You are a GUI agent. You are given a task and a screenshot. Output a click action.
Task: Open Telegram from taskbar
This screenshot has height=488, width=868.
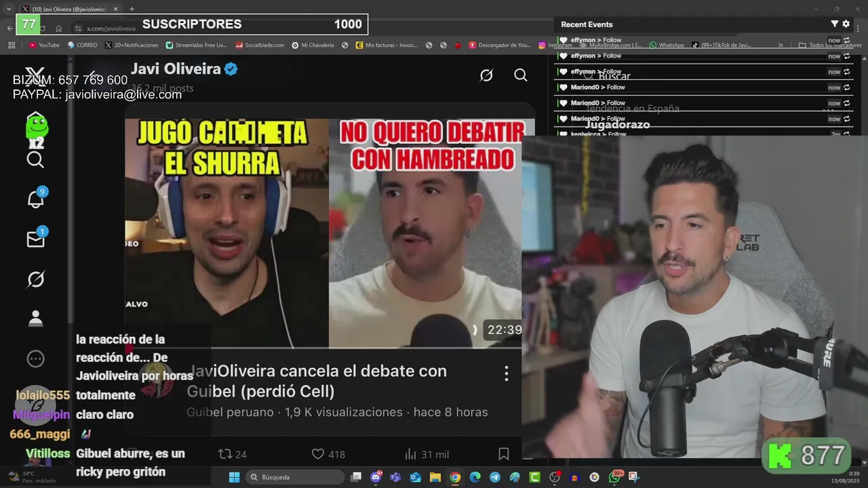coord(494,477)
